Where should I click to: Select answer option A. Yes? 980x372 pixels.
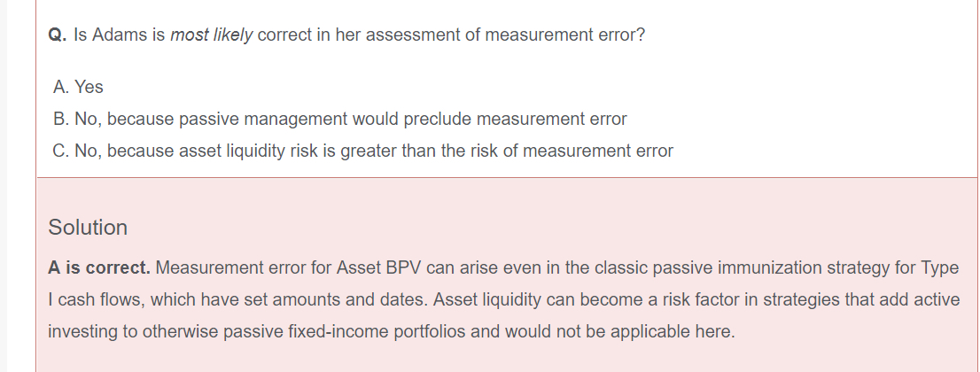point(78,87)
